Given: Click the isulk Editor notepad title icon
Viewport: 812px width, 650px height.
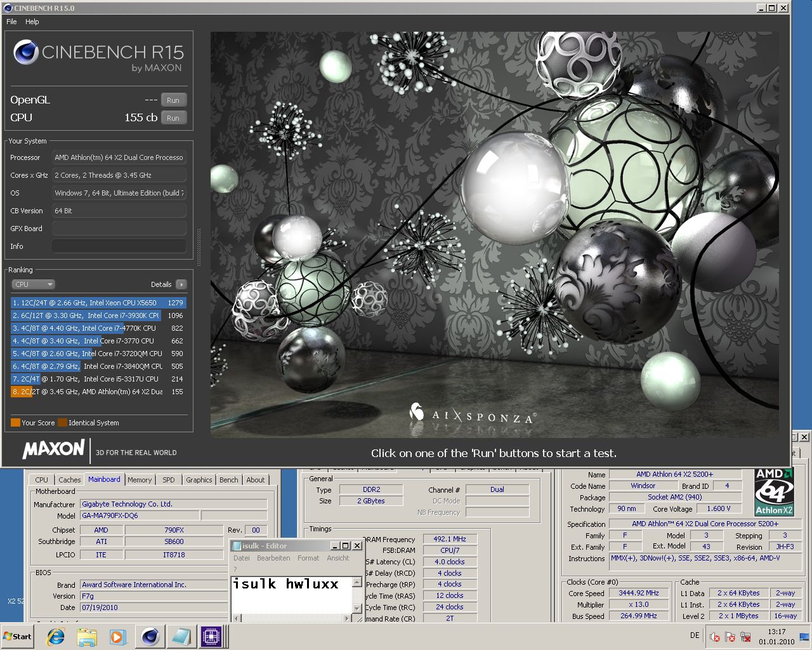Looking at the screenshot, I should pyautogui.click(x=237, y=546).
